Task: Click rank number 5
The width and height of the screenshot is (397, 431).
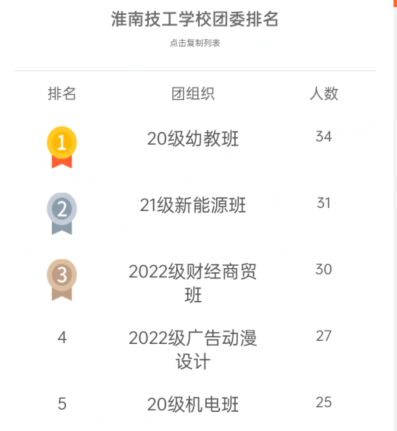Action: 62,404
